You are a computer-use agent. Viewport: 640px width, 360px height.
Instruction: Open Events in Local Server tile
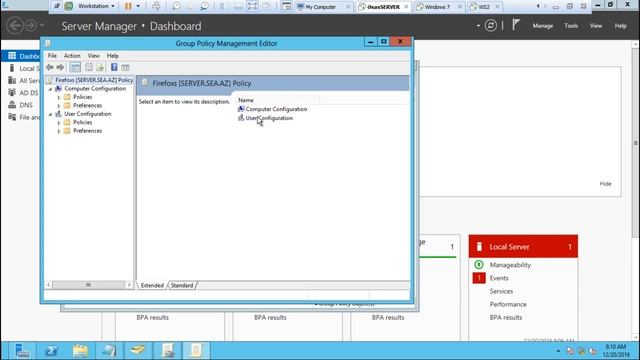[499, 278]
